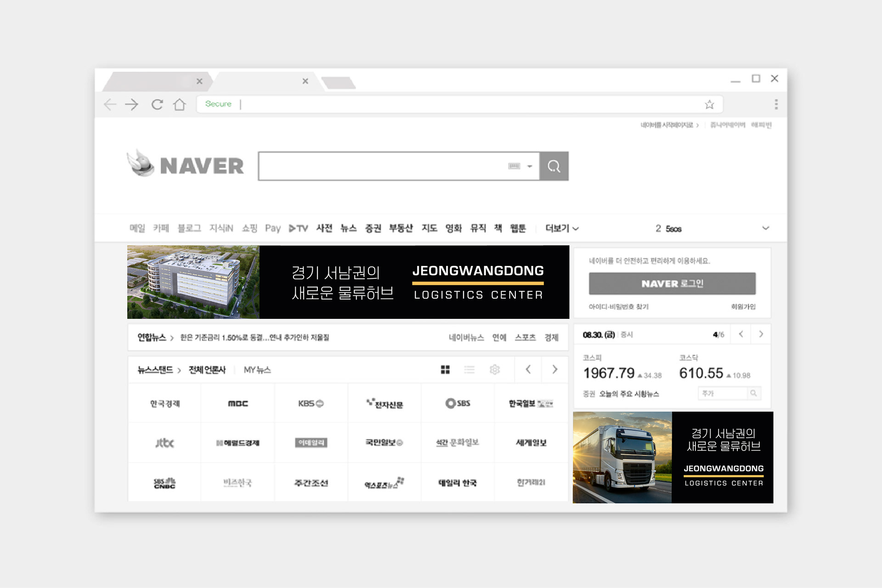Open 쇼핑 in the service menu
882x588 pixels.
pyautogui.click(x=249, y=228)
